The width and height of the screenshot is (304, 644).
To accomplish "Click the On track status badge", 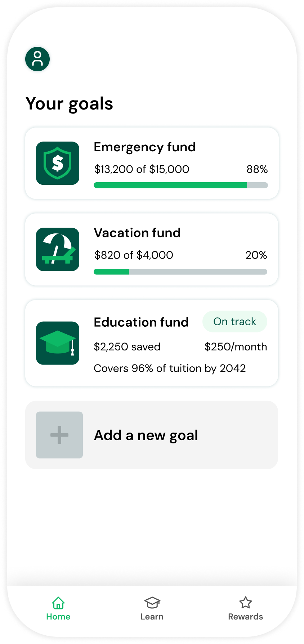I will click(235, 322).
